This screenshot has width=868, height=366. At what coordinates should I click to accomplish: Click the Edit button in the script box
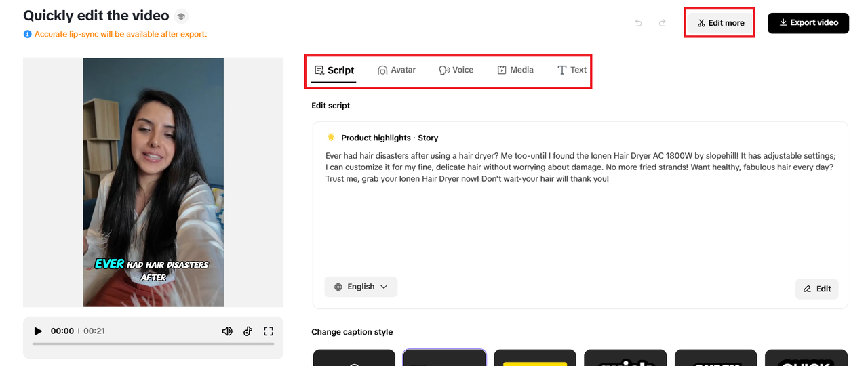[817, 289]
